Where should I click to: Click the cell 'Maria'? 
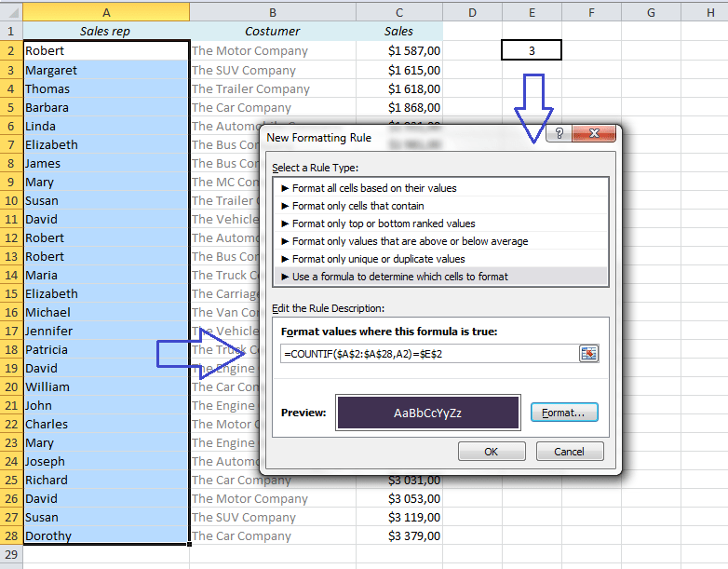click(x=106, y=275)
